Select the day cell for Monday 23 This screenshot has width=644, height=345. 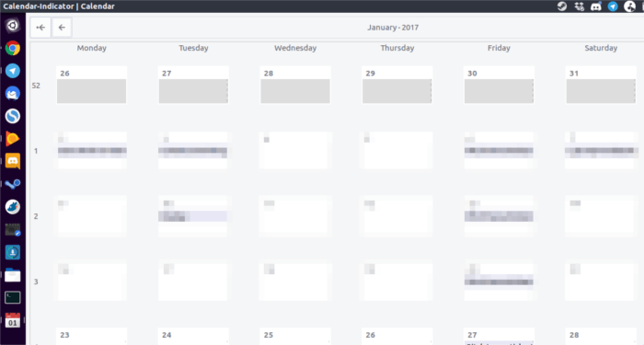point(92,337)
